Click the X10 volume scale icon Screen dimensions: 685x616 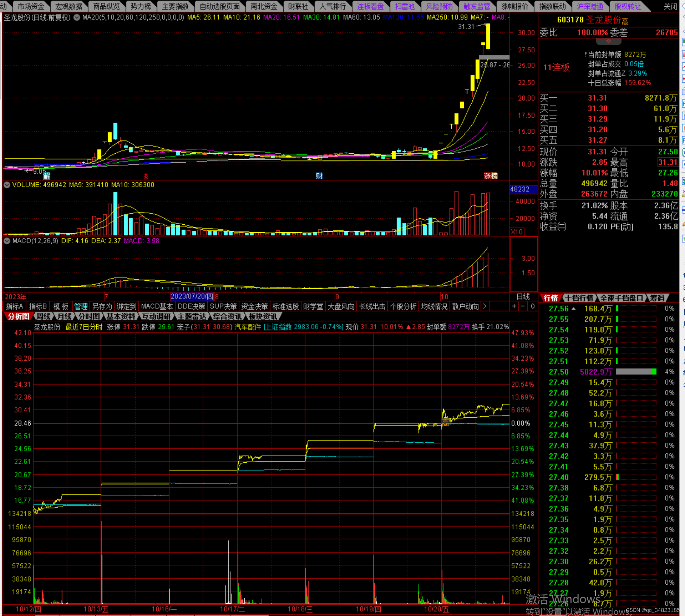517,232
